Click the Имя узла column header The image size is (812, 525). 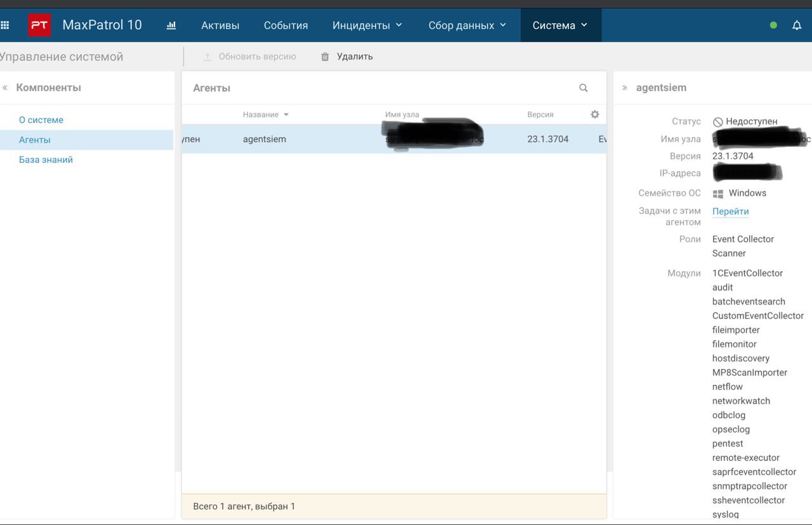tap(402, 115)
